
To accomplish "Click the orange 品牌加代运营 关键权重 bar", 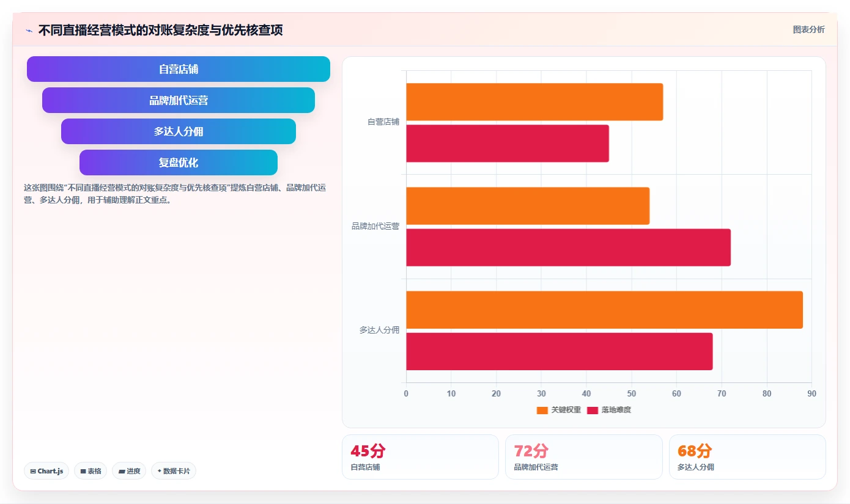I will (528, 206).
